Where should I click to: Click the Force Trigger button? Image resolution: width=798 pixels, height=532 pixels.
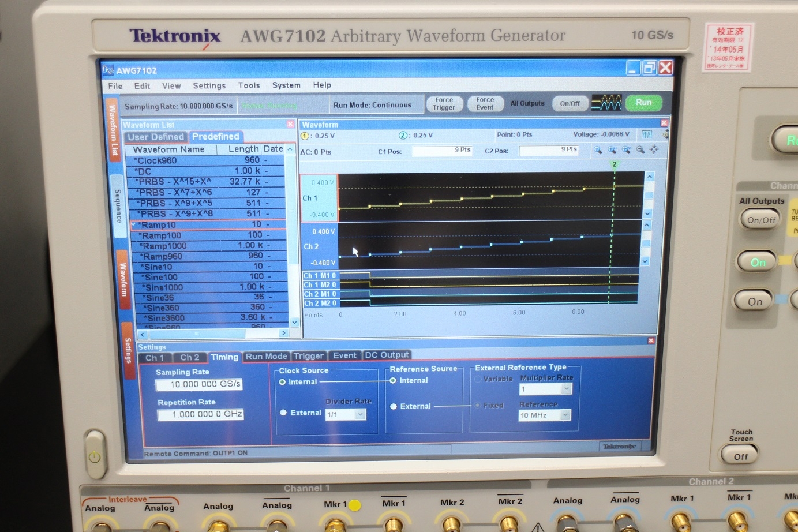(x=444, y=104)
